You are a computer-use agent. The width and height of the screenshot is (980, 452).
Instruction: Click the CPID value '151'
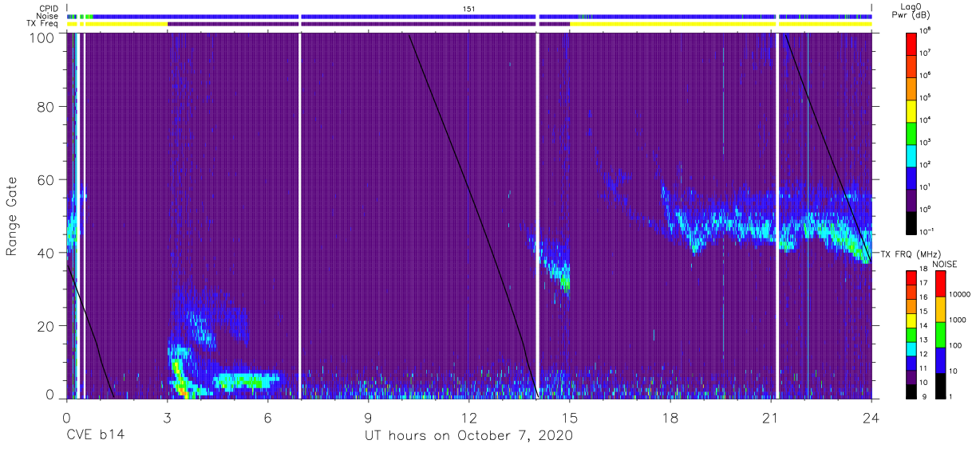tap(468, 8)
